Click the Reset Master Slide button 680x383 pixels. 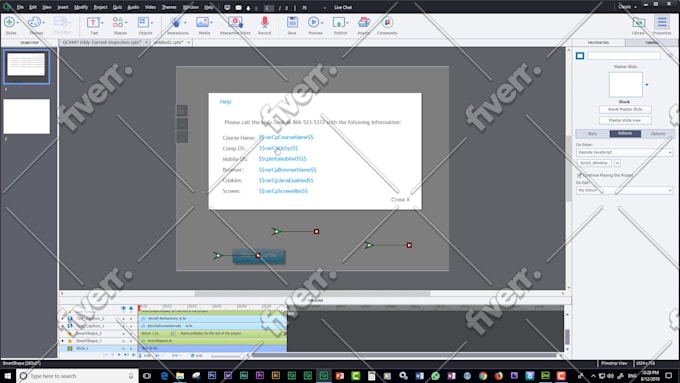tap(625, 109)
